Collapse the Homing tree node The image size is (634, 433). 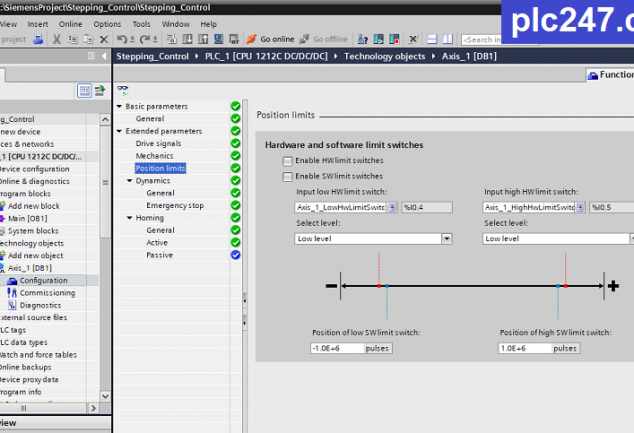tap(130, 218)
